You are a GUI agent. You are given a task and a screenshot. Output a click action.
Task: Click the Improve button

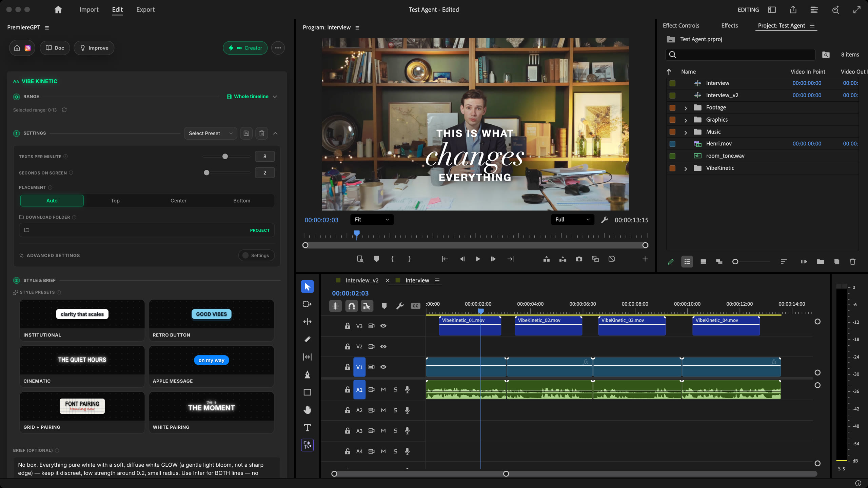pos(94,48)
